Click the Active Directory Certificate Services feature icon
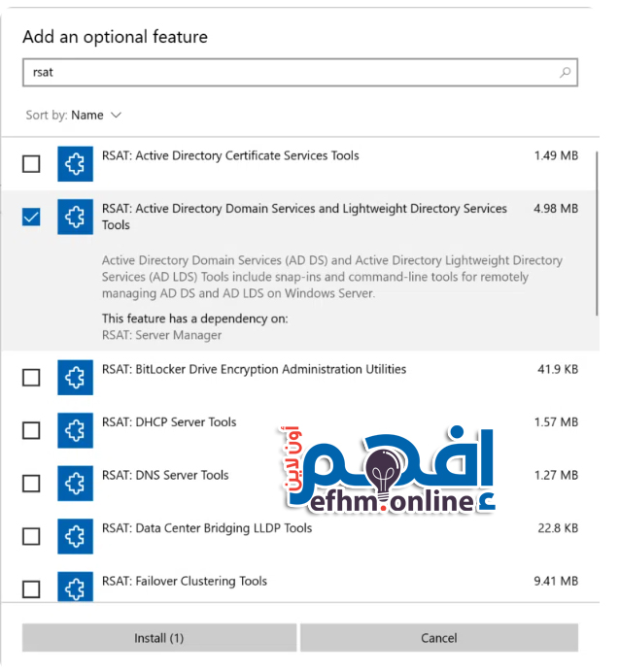619x672 pixels. coord(75,164)
